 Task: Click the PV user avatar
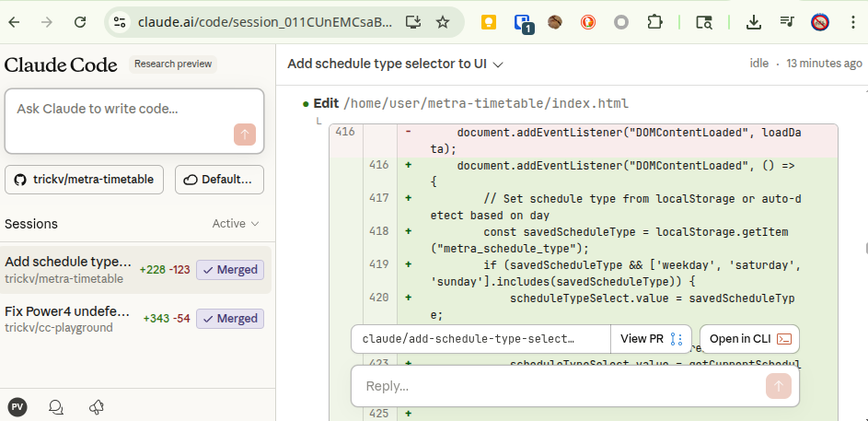point(17,406)
